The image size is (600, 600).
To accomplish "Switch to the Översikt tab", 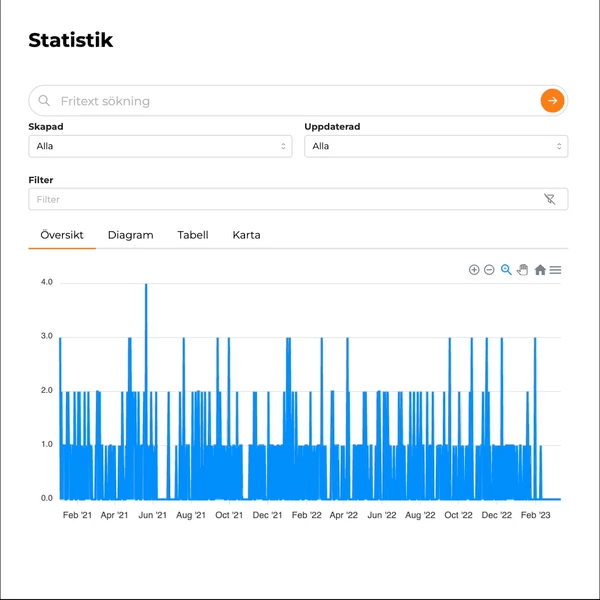I will click(62, 235).
